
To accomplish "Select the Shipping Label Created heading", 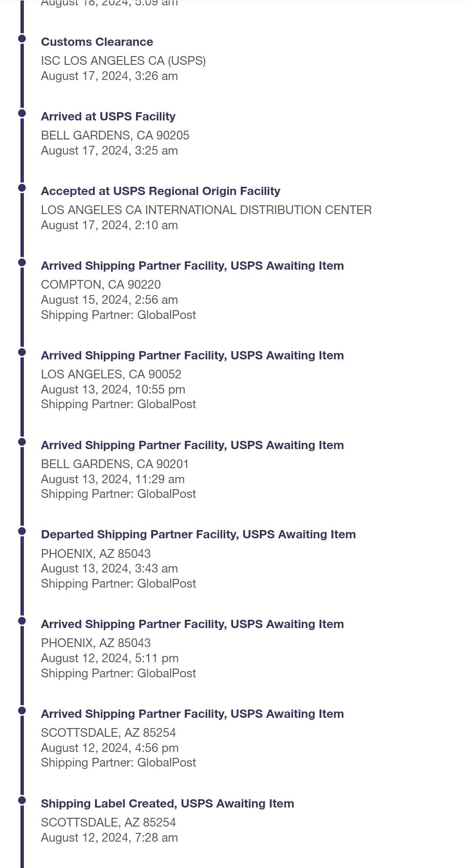I will pyautogui.click(x=168, y=804).
